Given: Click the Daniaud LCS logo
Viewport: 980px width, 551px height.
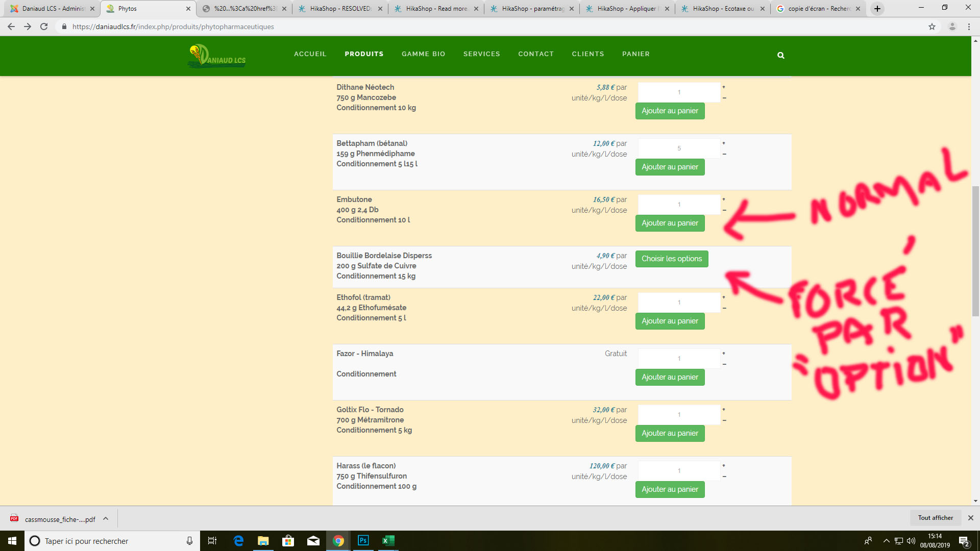Looking at the screenshot, I should tap(217, 56).
